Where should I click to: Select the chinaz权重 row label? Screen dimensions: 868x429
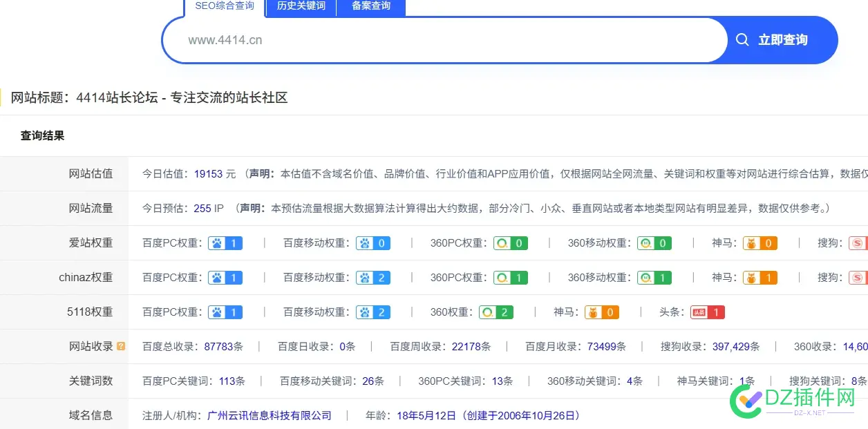pos(86,278)
